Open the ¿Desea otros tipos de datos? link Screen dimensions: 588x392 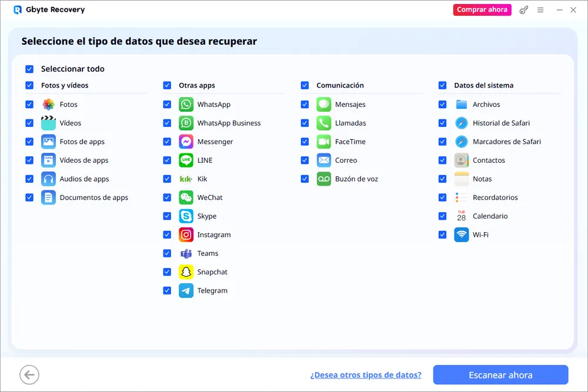point(366,375)
